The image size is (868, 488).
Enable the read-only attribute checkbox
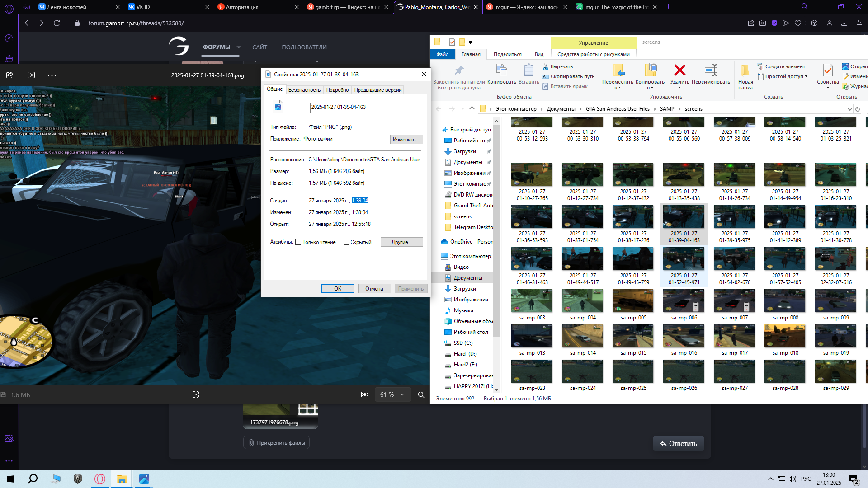point(298,242)
